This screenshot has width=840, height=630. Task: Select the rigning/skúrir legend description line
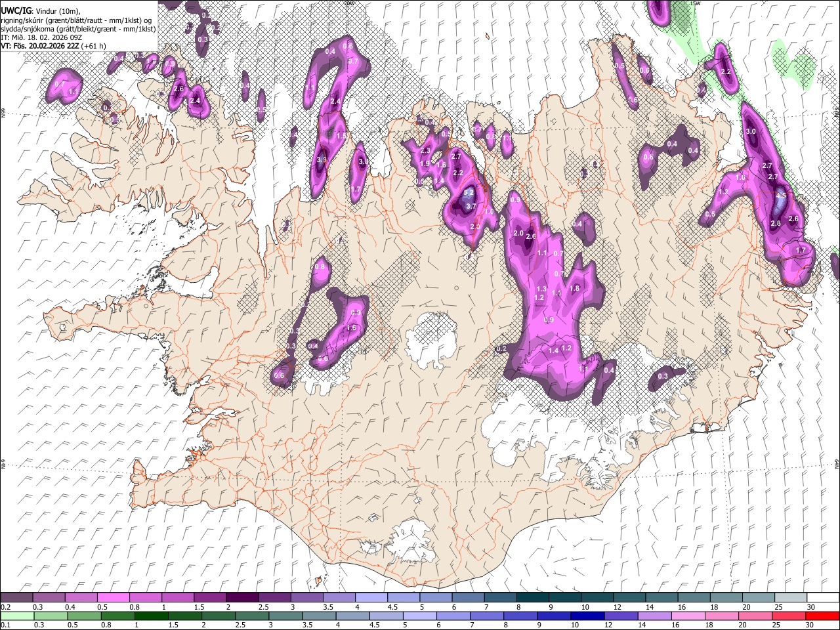pyautogui.click(x=77, y=20)
